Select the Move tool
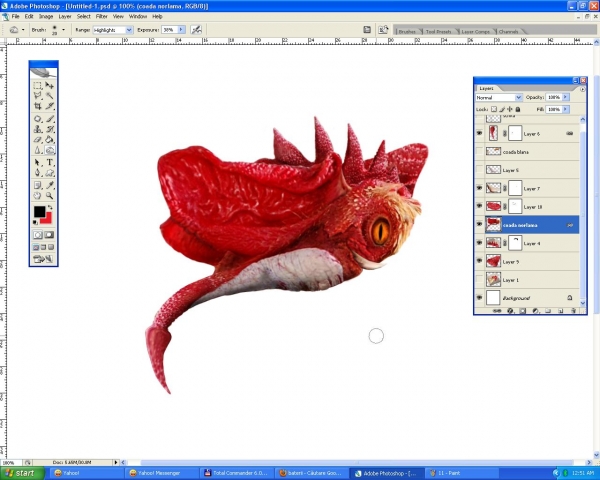This screenshot has height=480, width=600. (49, 85)
